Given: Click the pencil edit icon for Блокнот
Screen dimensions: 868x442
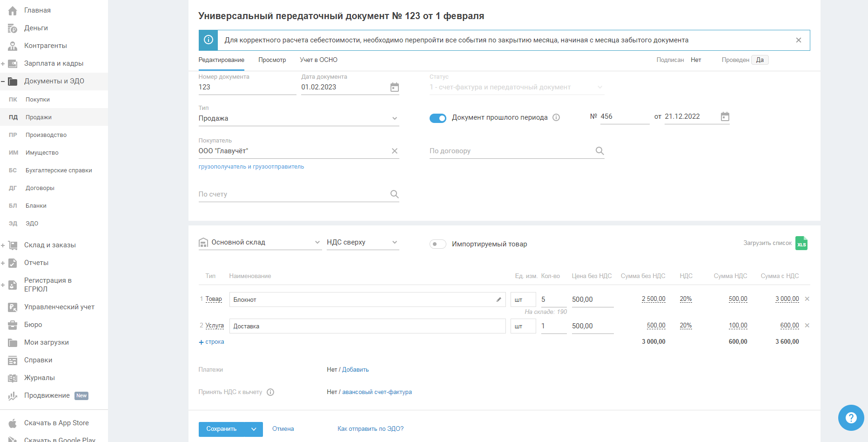Looking at the screenshot, I should click(x=498, y=299).
